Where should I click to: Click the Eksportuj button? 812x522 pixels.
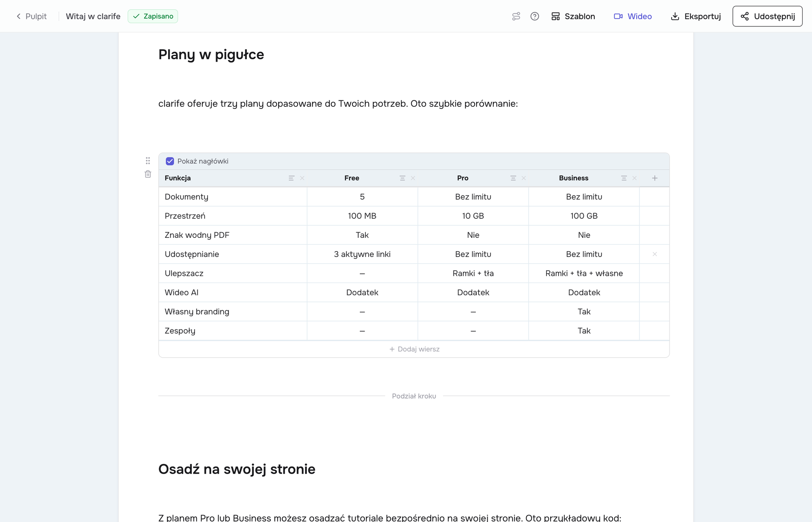[696, 16]
